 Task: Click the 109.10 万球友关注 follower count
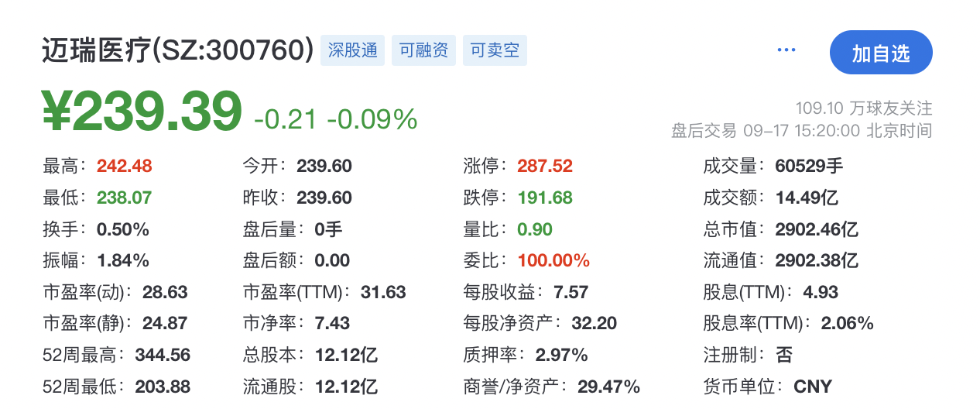tap(864, 107)
